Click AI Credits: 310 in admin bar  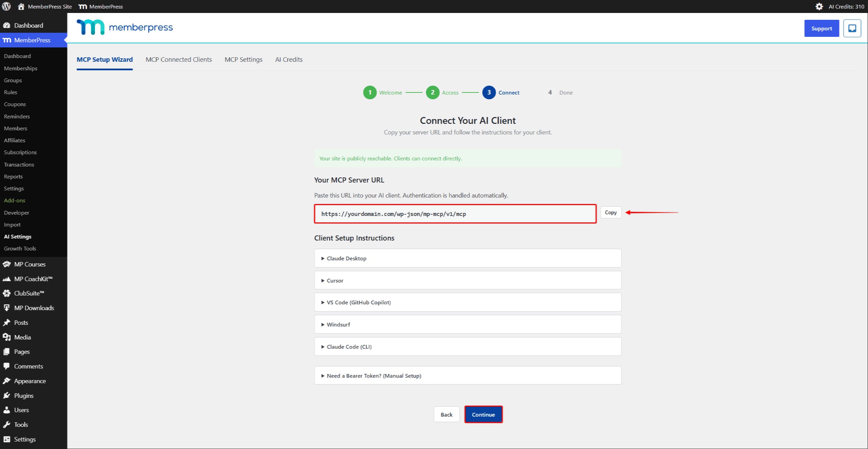(x=846, y=6)
